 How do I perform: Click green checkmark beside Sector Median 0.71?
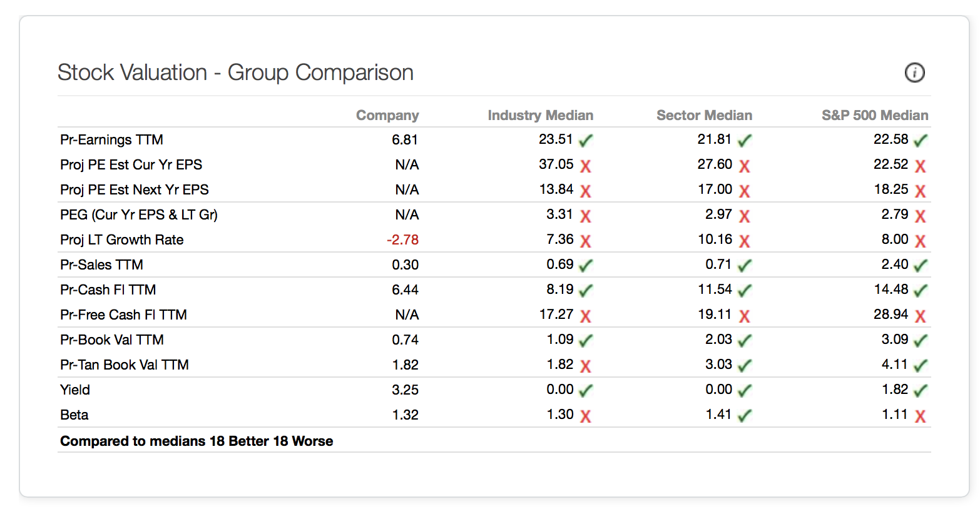(744, 266)
